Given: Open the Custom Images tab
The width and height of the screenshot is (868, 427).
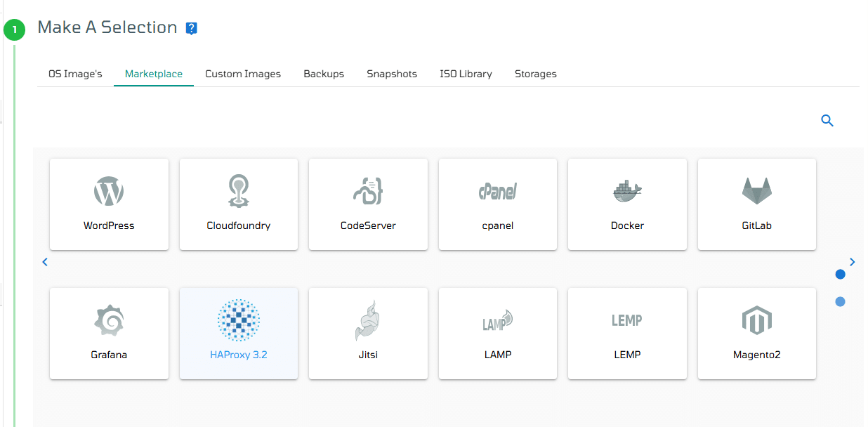Looking at the screenshot, I should point(243,74).
